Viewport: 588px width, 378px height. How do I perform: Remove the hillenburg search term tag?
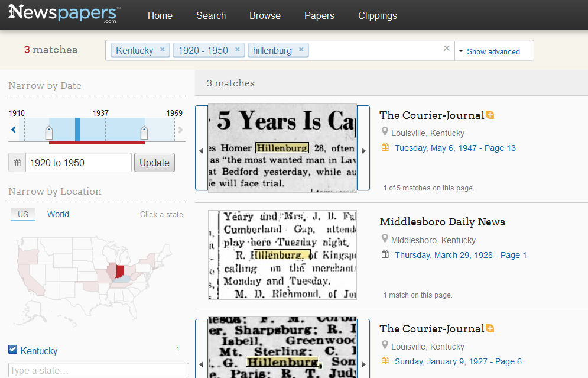(301, 49)
